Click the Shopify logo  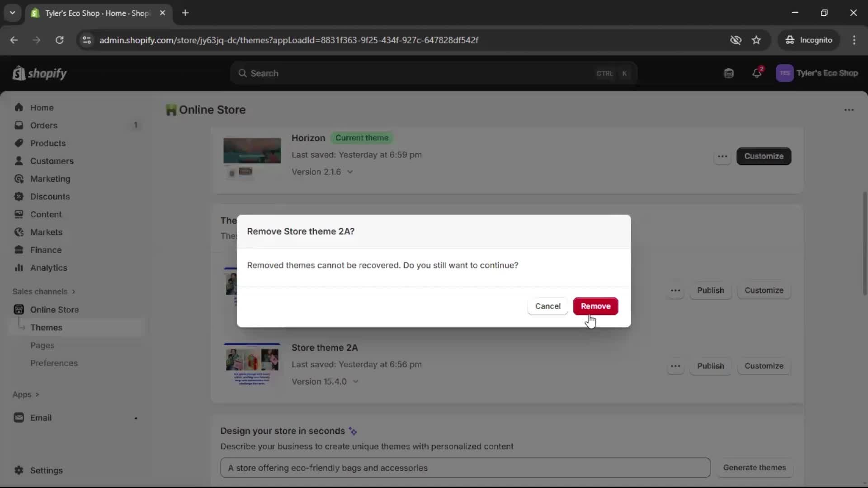coord(40,73)
